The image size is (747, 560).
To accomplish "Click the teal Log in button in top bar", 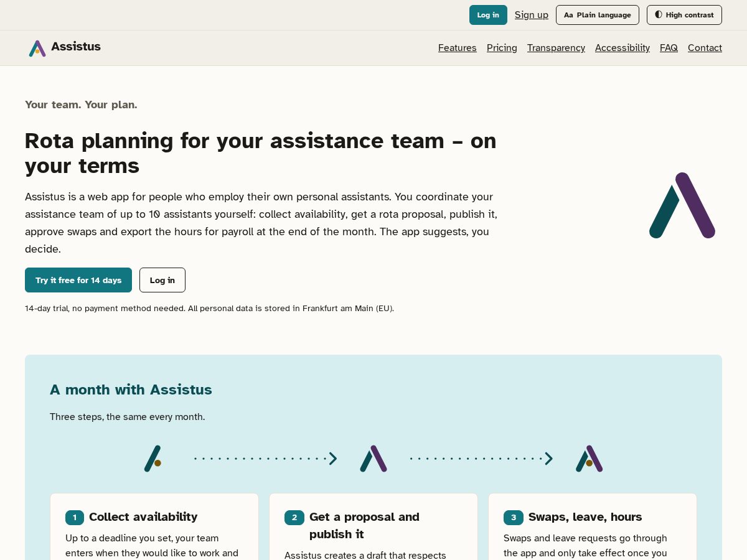I will pyautogui.click(x=488, y=15).
